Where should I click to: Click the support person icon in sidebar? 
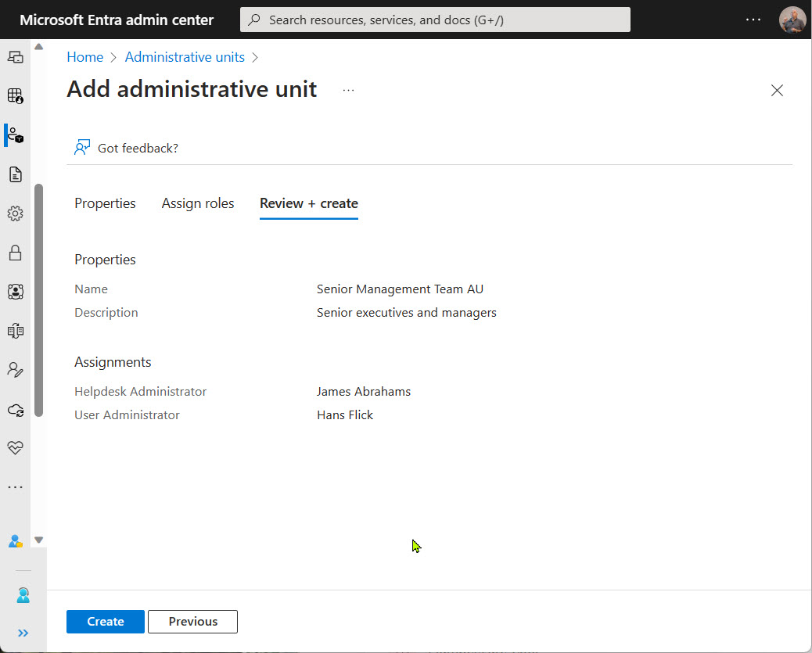(x=23, y=596)
